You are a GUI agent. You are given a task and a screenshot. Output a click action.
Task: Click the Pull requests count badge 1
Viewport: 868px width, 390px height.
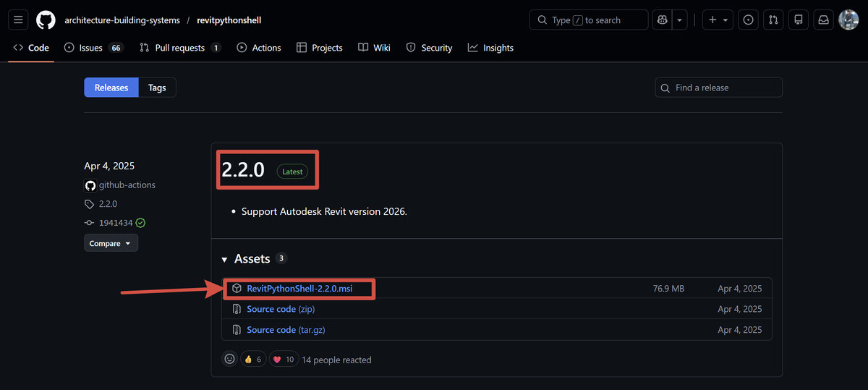point(216,48)
